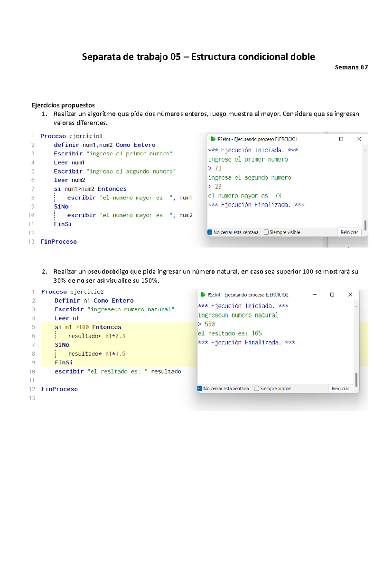Click the 'si num1>num2 Entonces' code line
Viewport: 392px width, 572px height.
tap(90, 189)
